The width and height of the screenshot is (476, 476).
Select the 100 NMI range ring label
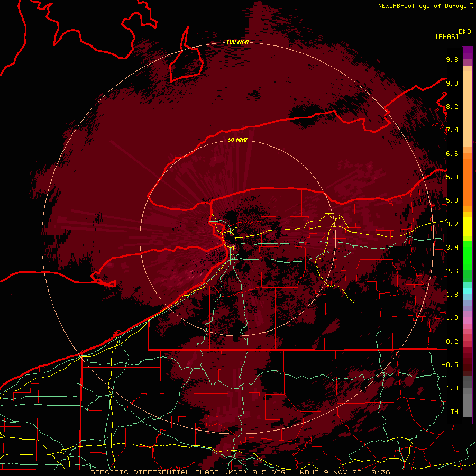pyautogui.click(x=237, y=42)
